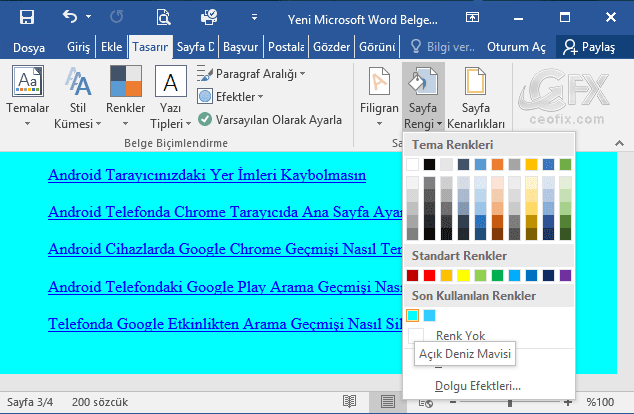Expand the Paragraf Aralığı dropdown

tap(251, 74)
